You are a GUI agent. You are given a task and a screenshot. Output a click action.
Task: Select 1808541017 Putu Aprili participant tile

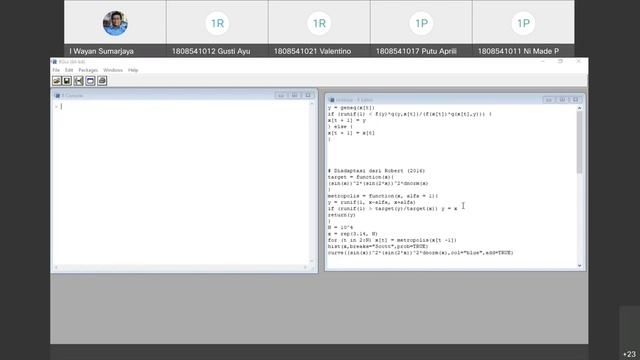pos(421,28)
